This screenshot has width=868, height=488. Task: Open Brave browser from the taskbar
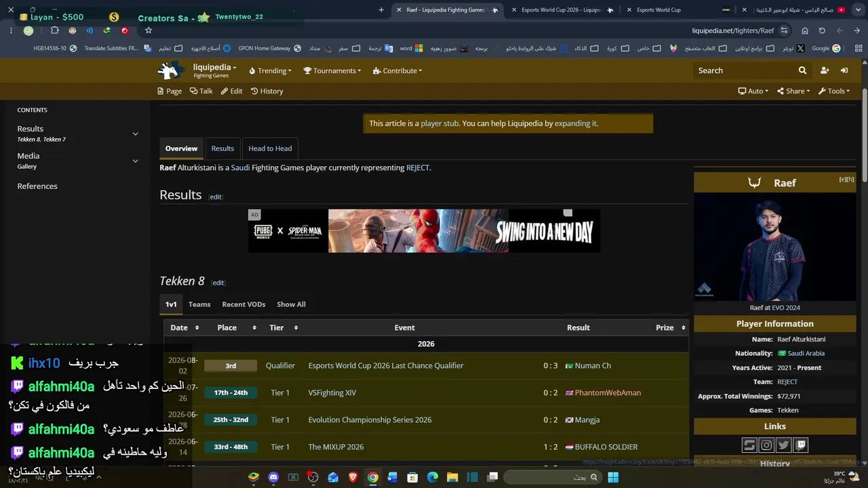click(353, 477)
